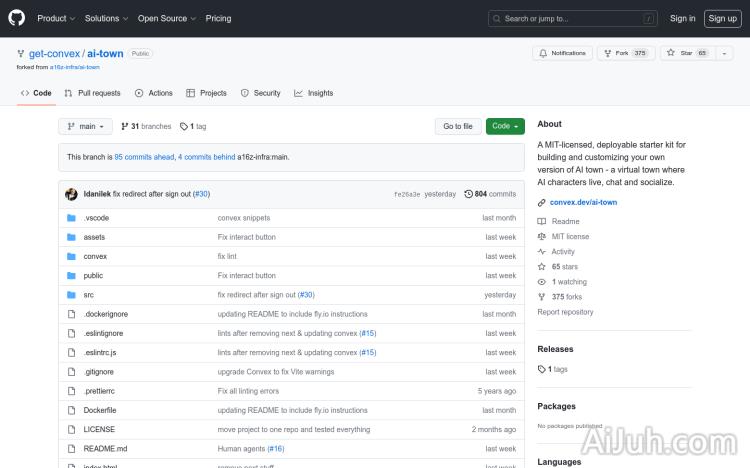Open the Solutions menu dropdown

click(105, 18)
